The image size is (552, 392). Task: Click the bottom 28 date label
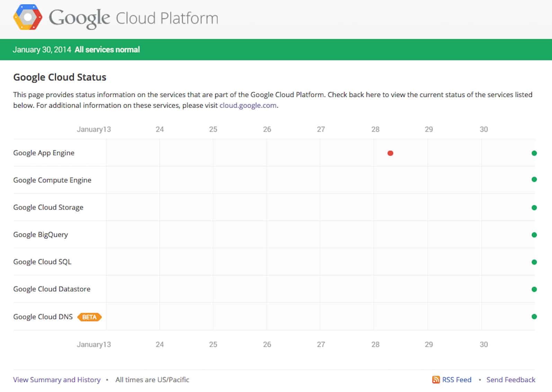[375, 344]
